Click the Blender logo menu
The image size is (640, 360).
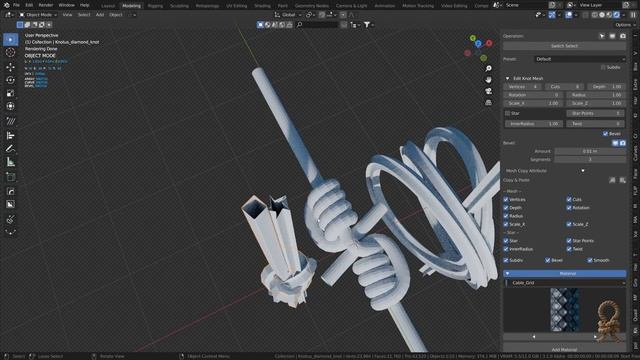pyautogui.click(x=6, y=5)
